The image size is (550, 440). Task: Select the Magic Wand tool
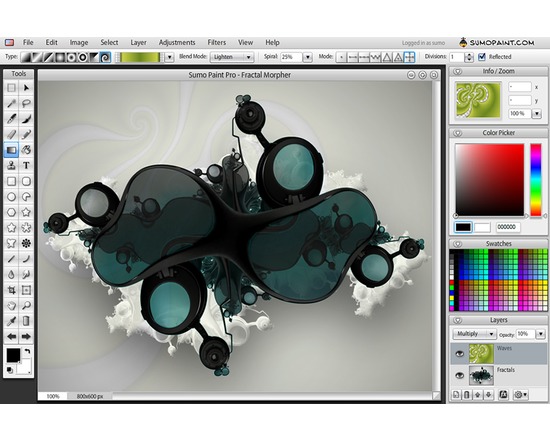coord(12,103)
